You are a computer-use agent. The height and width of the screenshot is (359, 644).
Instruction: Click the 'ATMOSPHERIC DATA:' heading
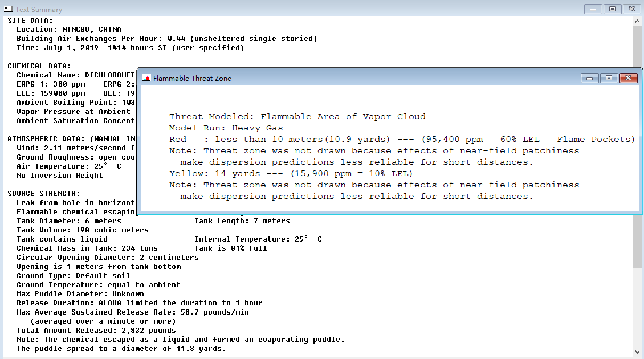(x=71, y=139)
